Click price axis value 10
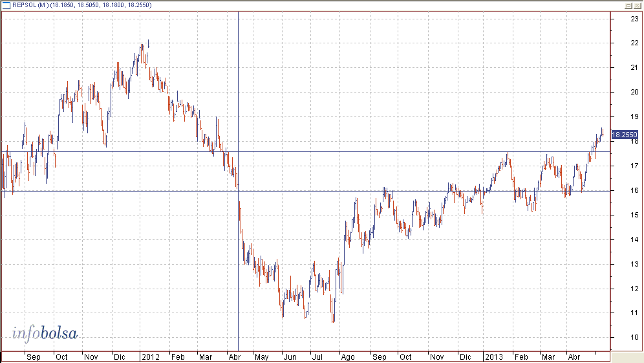Image resolution: width=644 pixels, height=363 pixels. click(634, 338)
